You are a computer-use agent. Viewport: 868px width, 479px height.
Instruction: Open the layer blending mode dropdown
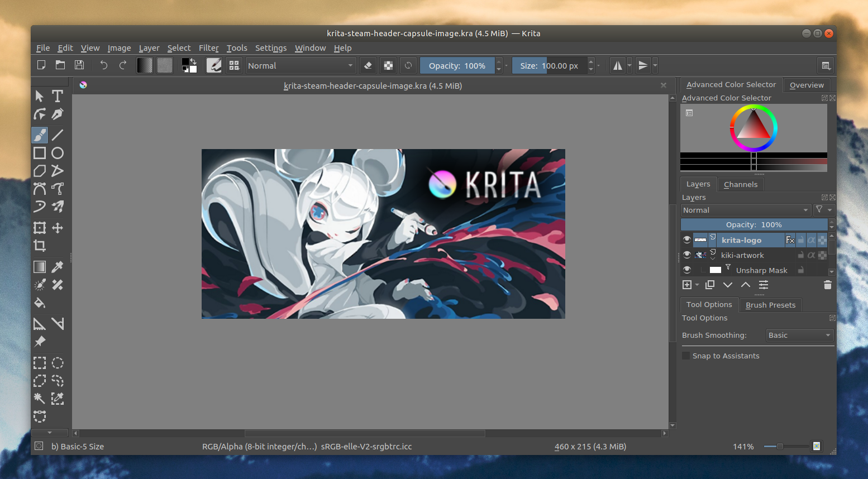point(746,210)
